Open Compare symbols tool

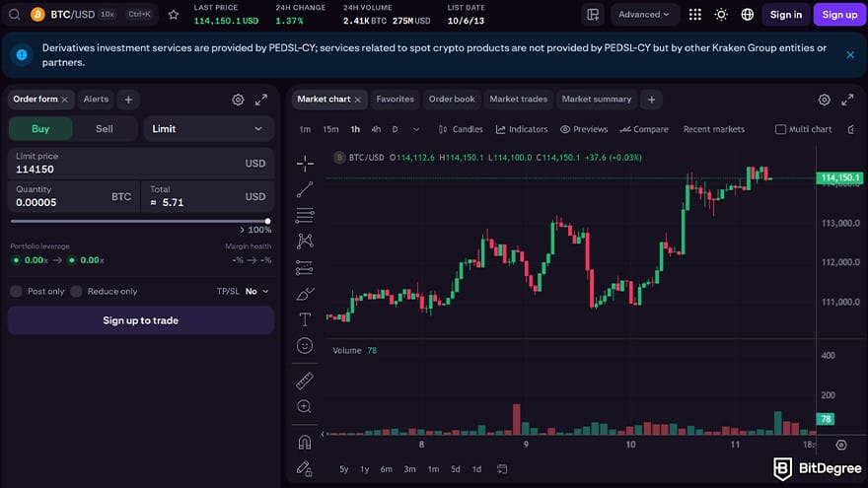(644, 129)
